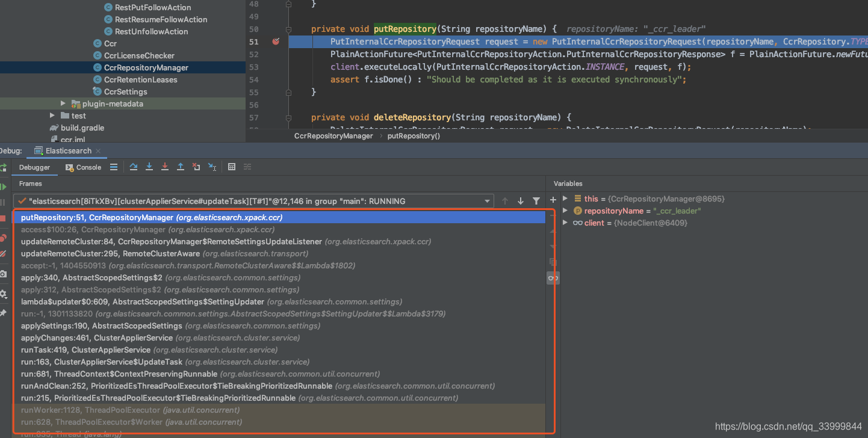868x438 pixels.
Task: Click the Run to Cursor icon
Action: pos(212,167)
